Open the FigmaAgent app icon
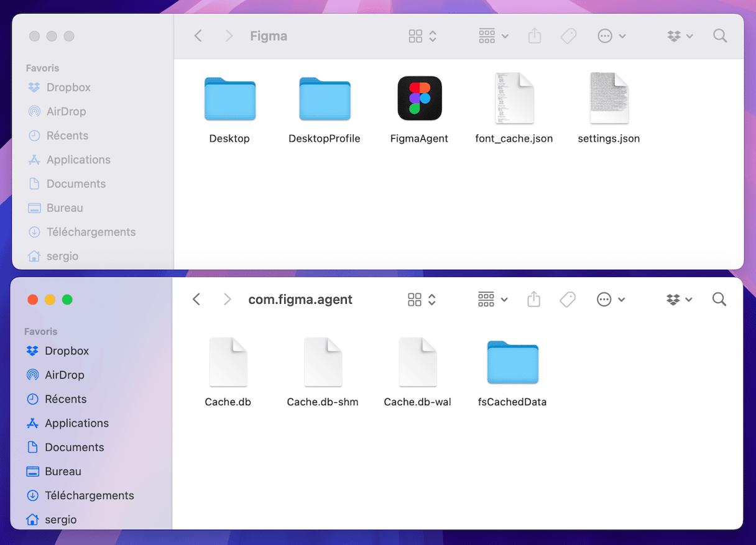The height and width of the screenshot is (545, 756). (420, 98)
